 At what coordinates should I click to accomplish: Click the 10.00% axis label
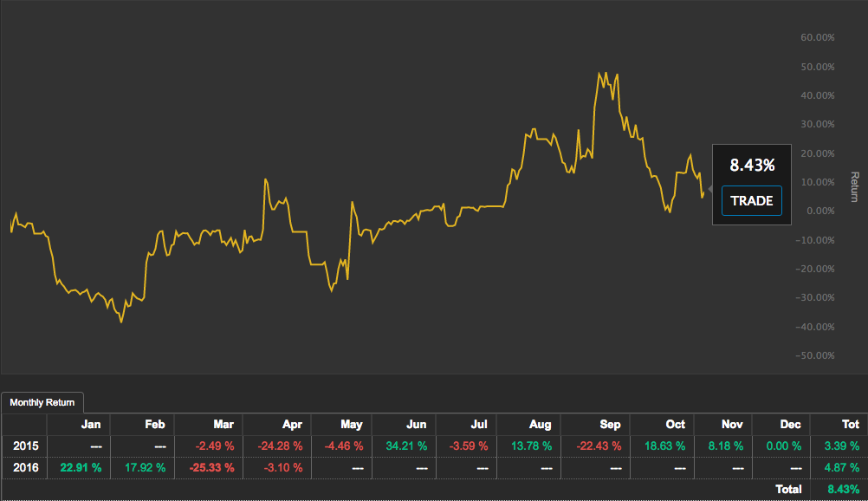pyautogui.click(x=818, y=182)
